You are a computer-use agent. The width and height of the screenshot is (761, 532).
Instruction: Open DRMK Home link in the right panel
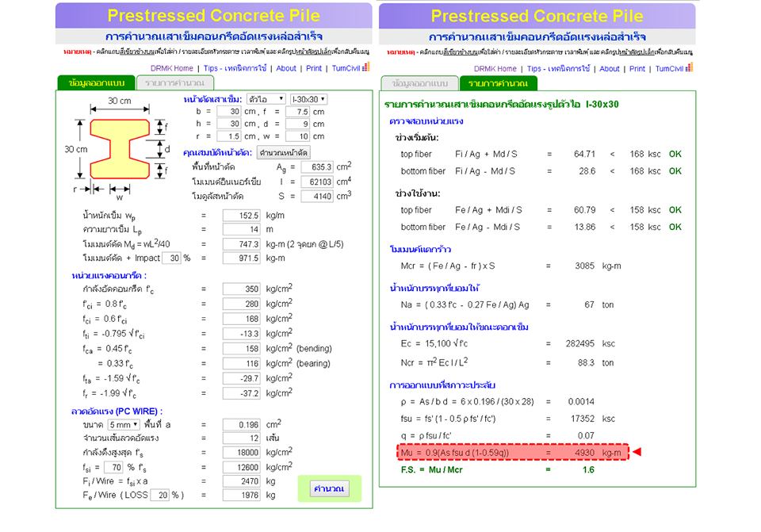click(495, 69)
